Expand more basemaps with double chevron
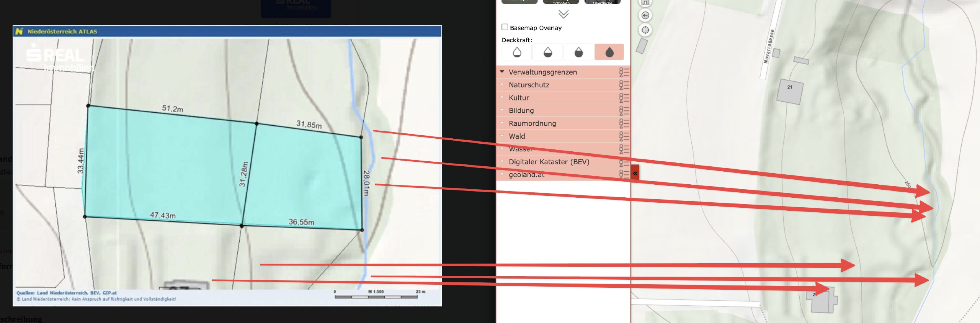 point(563,15)
